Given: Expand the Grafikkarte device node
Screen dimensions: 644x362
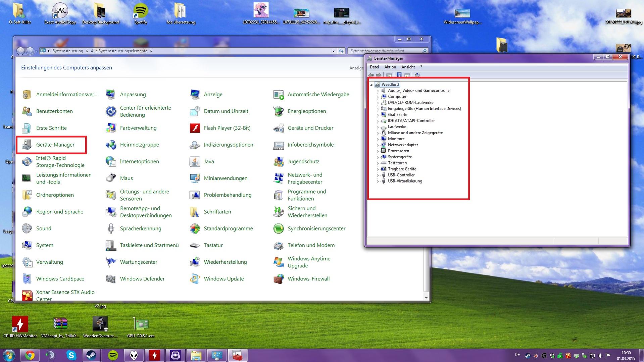Looking at the screenshot, I should [x=378, y=115].
